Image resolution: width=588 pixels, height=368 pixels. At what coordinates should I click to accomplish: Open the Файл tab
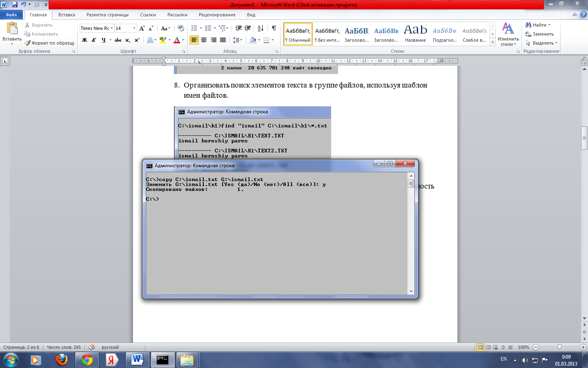point(11,15)
